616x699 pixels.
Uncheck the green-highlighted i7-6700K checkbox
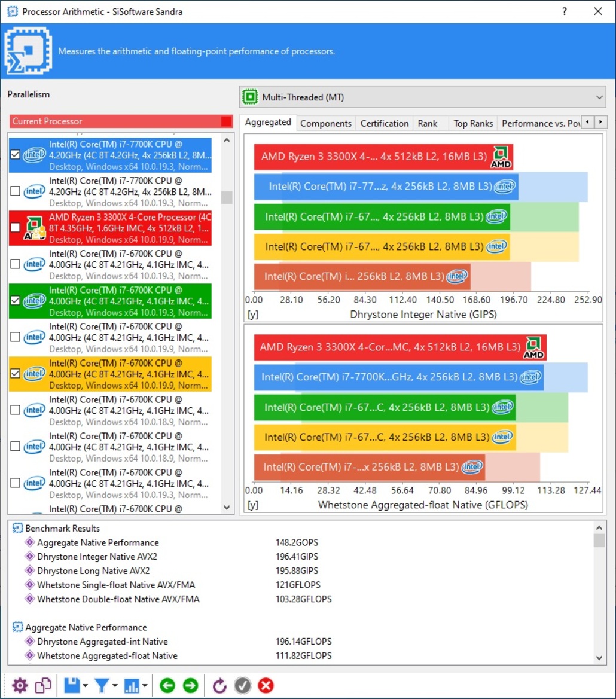15,300
